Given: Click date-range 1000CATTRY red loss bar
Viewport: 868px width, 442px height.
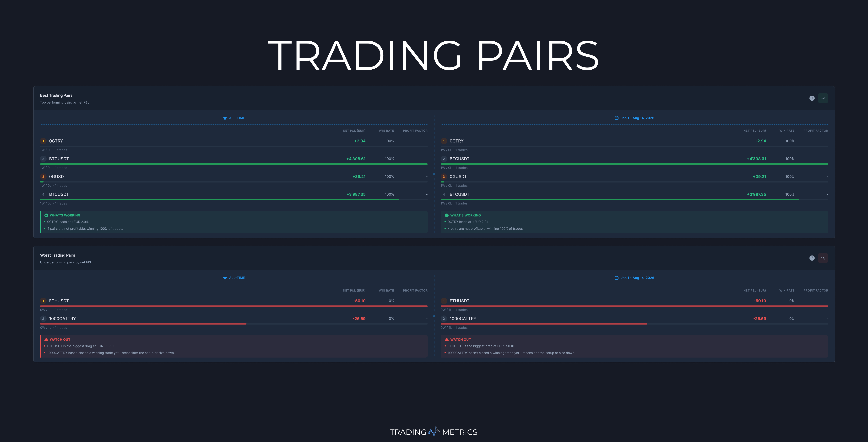Looking at the screenshot, I should tap(544, 324).
